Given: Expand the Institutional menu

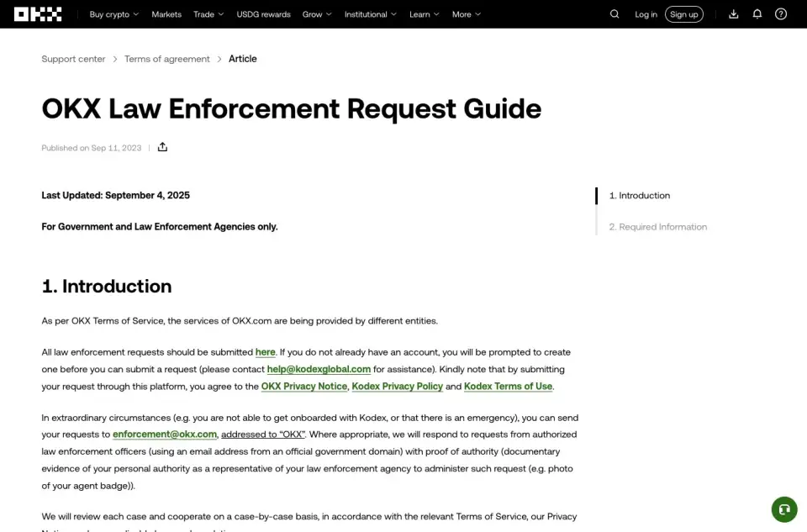Looking at the screenshot, I should tap(371, 14).
